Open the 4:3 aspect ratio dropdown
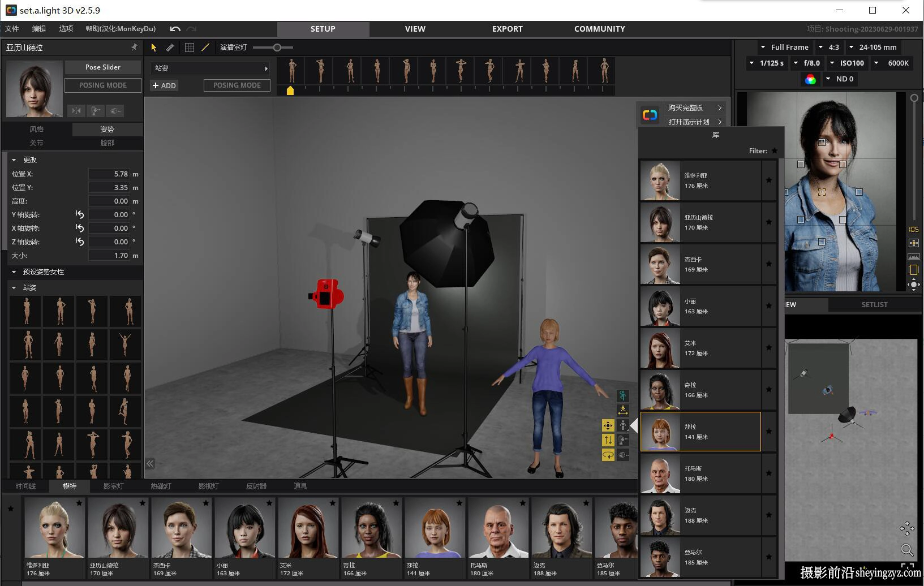Screen dimensions: 924x586 (828, 48)
